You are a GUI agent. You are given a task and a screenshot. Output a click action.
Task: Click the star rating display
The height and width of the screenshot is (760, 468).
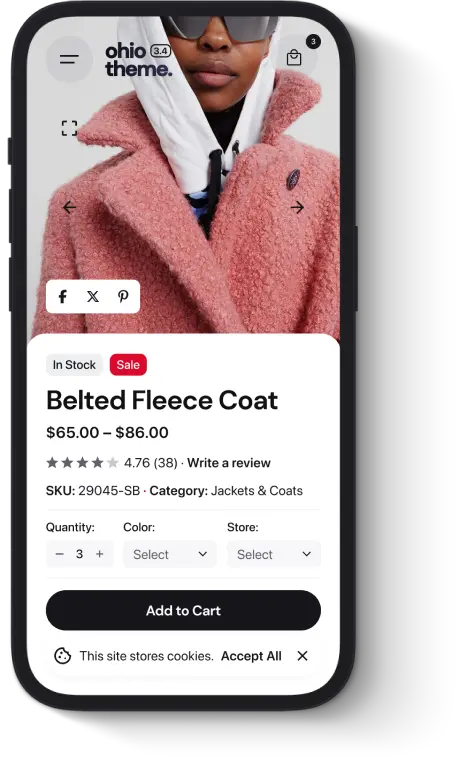pyautogui.click(x=82, y=463)
